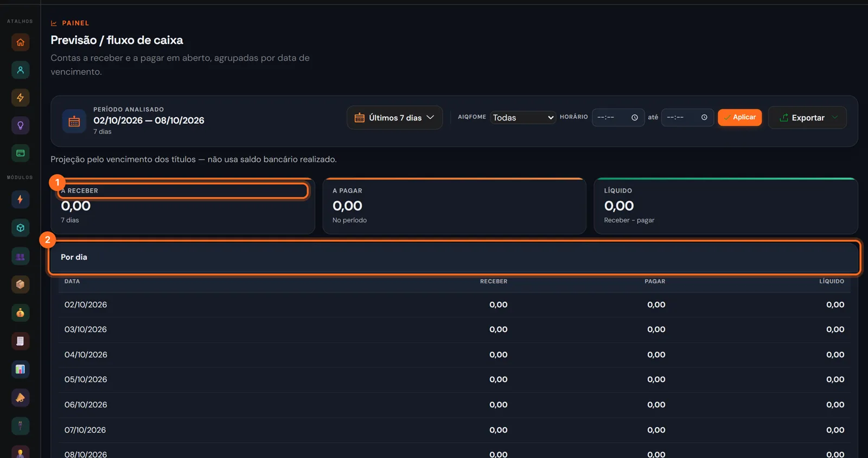868x458 pixels.
Task: Select the 02/10/2026 date cell
Action: (x=86, y=305)
